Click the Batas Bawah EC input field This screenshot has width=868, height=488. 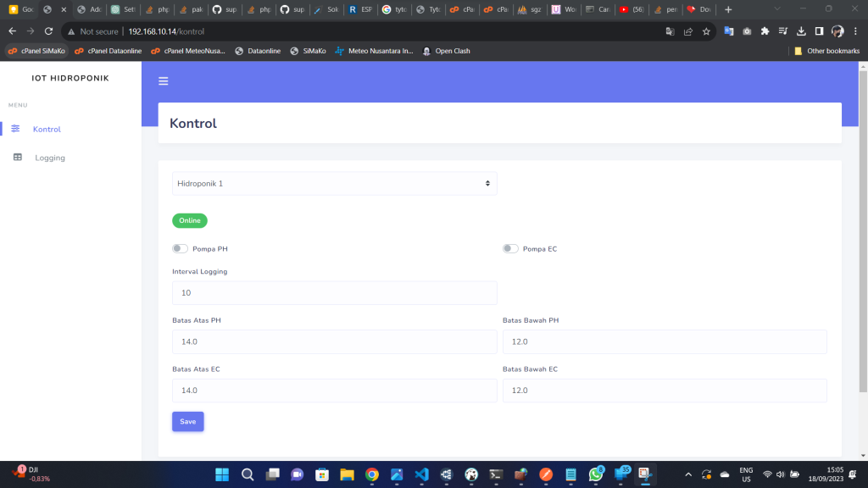pos(664,391)
